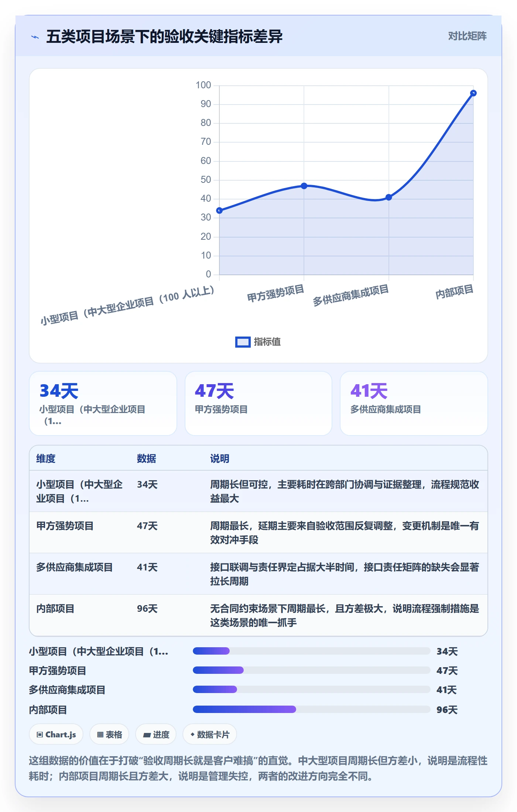Click the table description starting with 周期长但可控

click(x=345, y=491)
